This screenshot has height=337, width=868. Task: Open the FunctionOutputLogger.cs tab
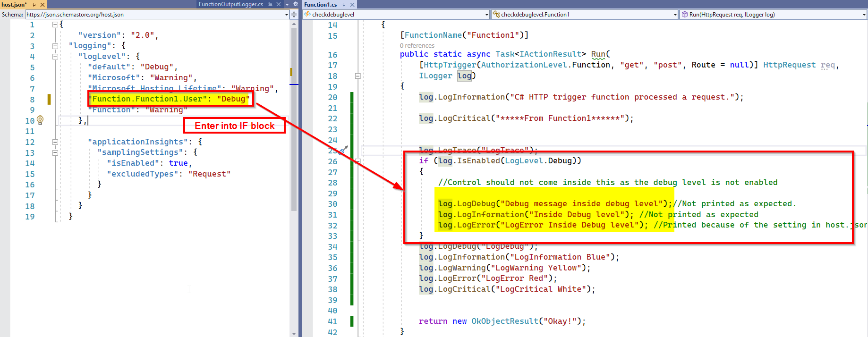click(x=231, y=4)
